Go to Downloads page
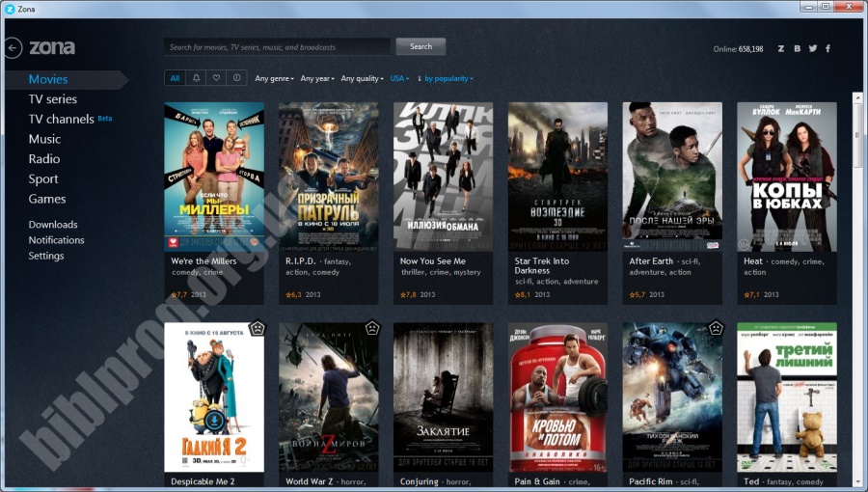868x492 pixels. (53, 224)
